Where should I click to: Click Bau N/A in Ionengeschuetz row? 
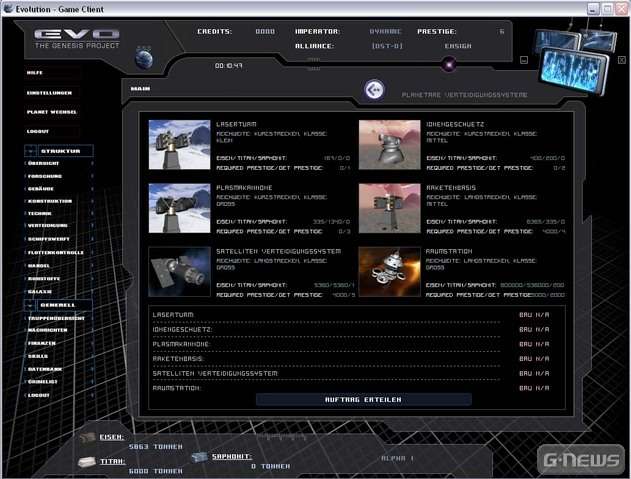pos(534,329)
